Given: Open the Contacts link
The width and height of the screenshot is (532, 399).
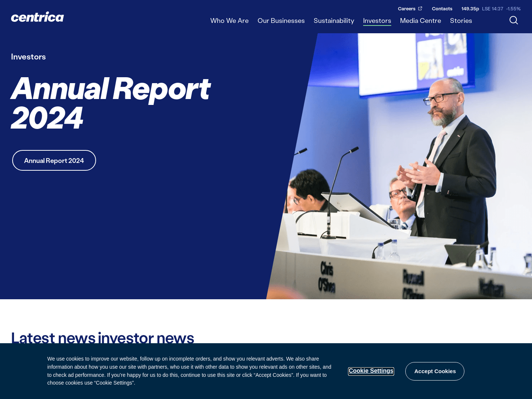Looking at the screenshot, I should click(x=442, y=8).
